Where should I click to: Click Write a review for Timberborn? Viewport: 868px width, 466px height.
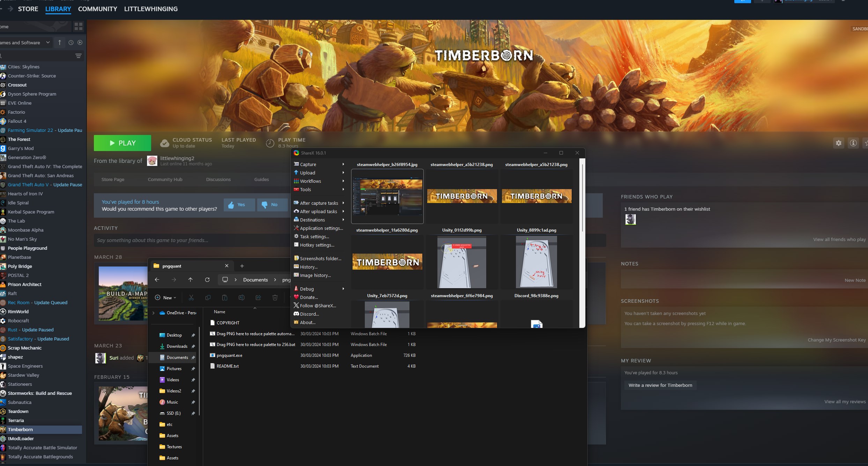660,385
